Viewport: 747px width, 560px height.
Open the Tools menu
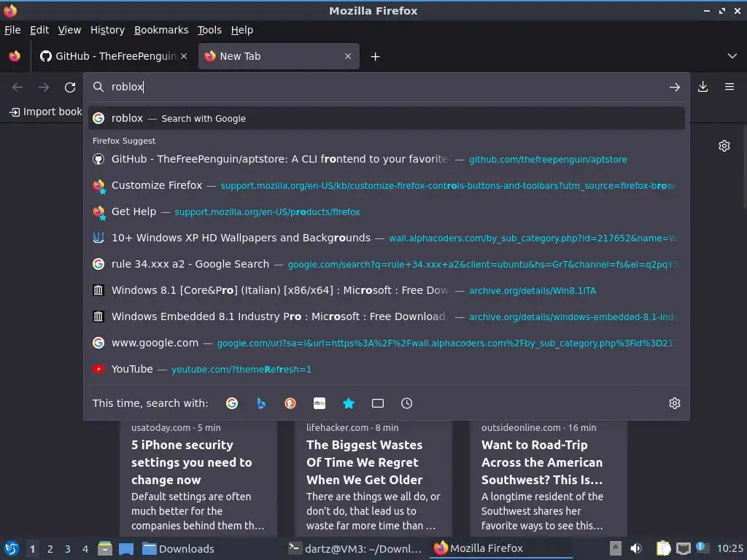(209, 30)
